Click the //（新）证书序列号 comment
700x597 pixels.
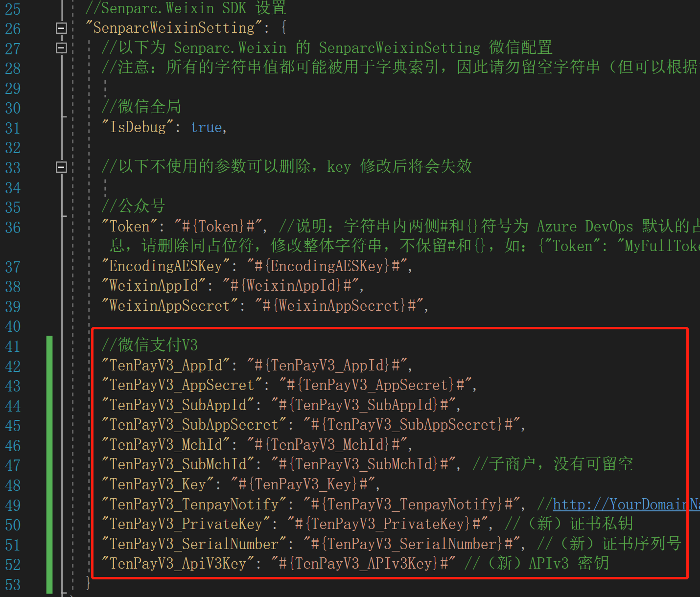click(609, 543)
